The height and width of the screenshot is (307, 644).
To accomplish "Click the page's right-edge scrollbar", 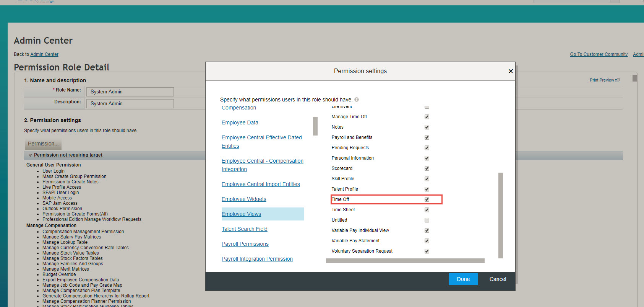I will pyautogui.click(x=635, y=78).
